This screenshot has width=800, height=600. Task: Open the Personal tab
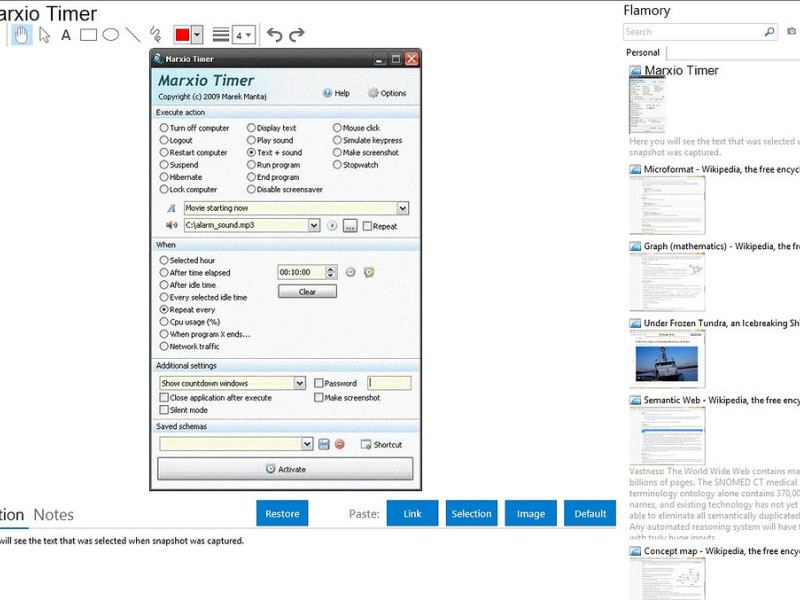643,53
